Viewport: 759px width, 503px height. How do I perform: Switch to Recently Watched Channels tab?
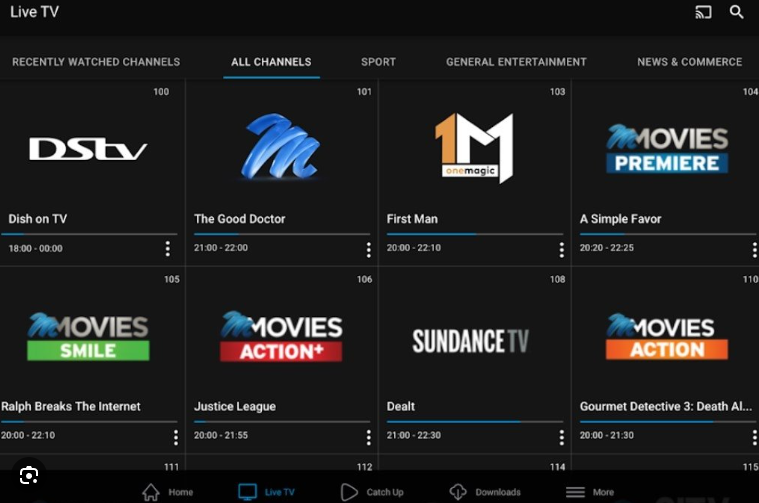click(x=96, y=62)
